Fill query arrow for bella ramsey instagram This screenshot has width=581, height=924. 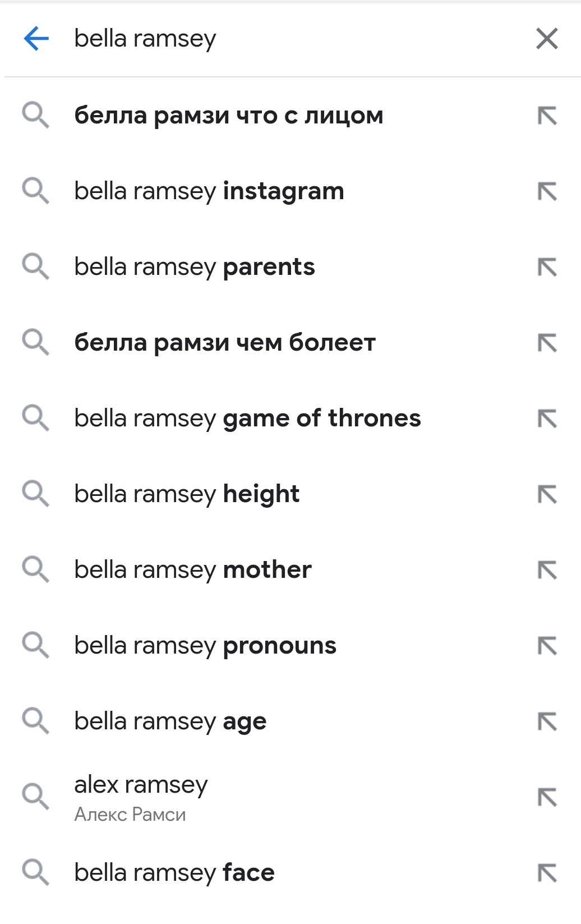[547, 191]
